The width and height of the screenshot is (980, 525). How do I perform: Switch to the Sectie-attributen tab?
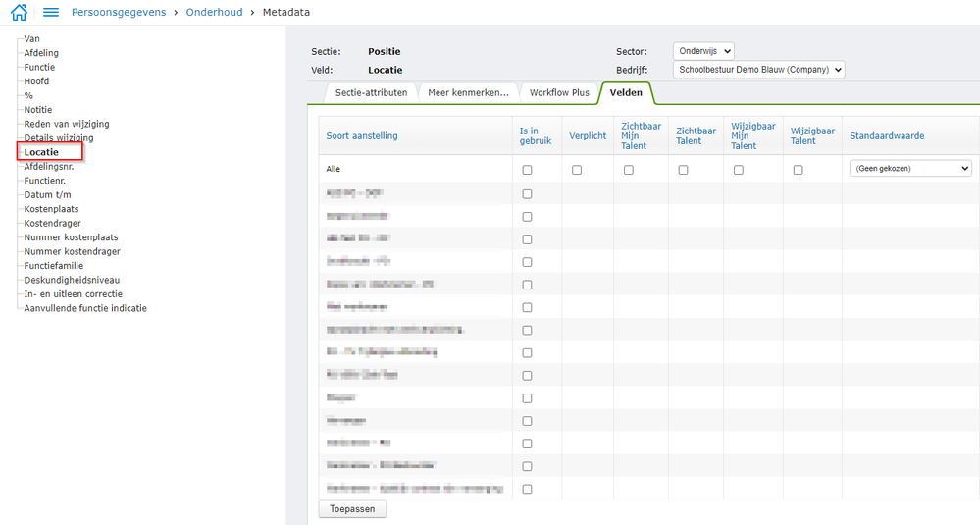[x=371, y=92]
